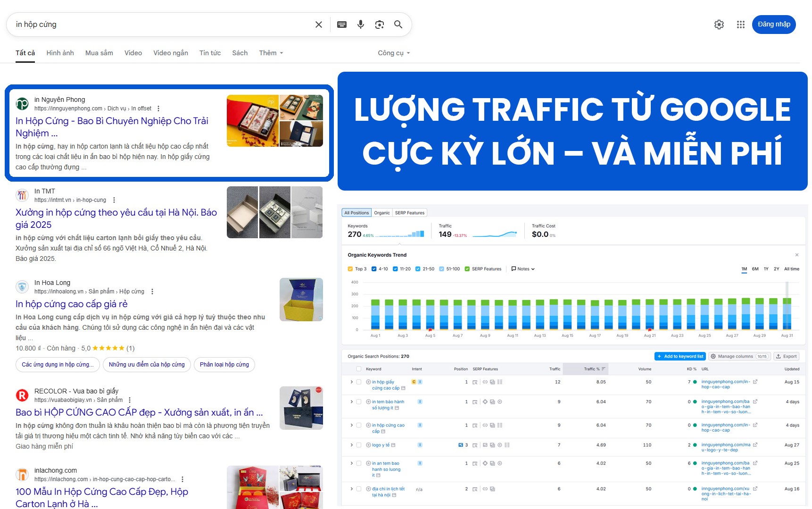Select the Organic tab
The image size is (812, 509).
[382, 213]
